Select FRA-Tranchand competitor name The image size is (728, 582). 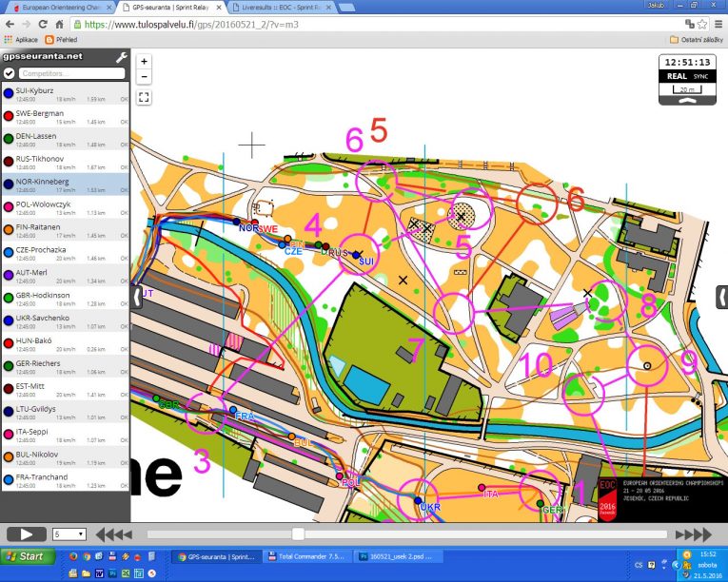[42, 477]
